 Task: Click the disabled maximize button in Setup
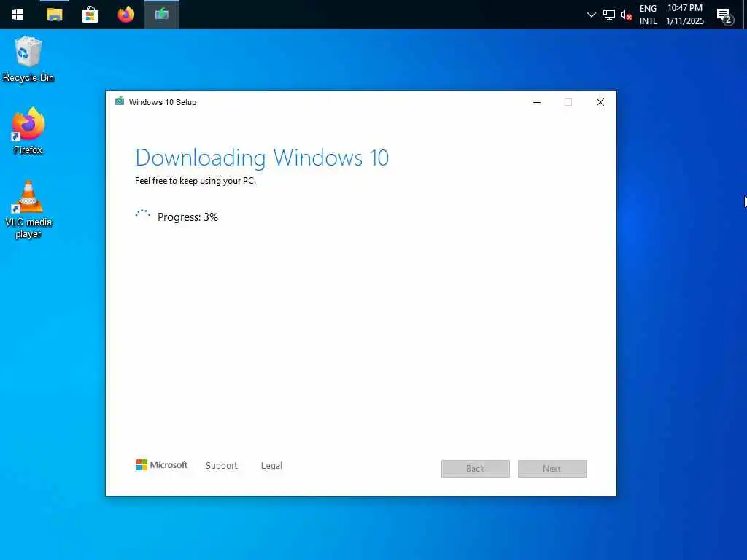point(568,102)
